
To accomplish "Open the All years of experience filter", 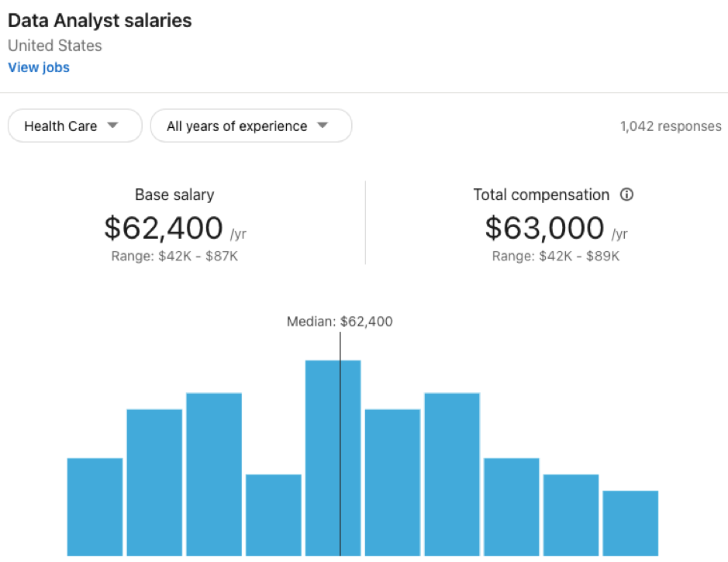I will [250, 126].
